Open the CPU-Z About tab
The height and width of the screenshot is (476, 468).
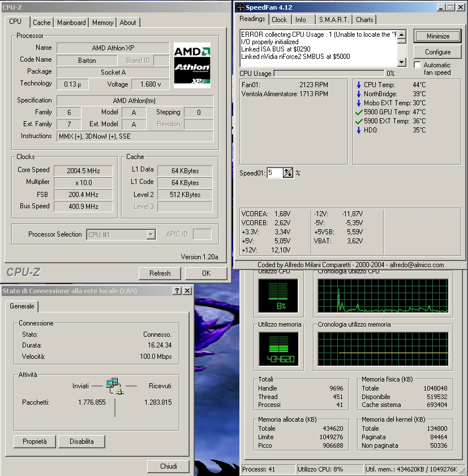pyautogui.click(x=128, y=23)
